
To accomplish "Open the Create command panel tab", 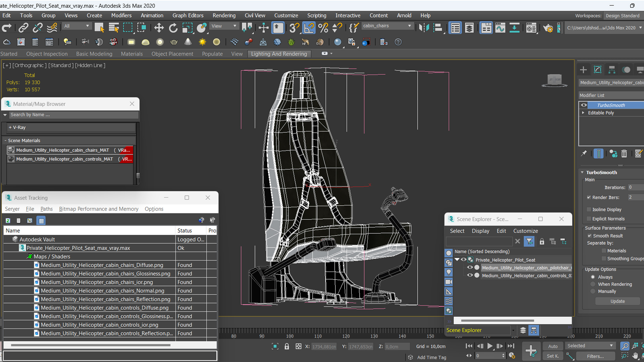I will pyautogui.click(x=583, y=70).
